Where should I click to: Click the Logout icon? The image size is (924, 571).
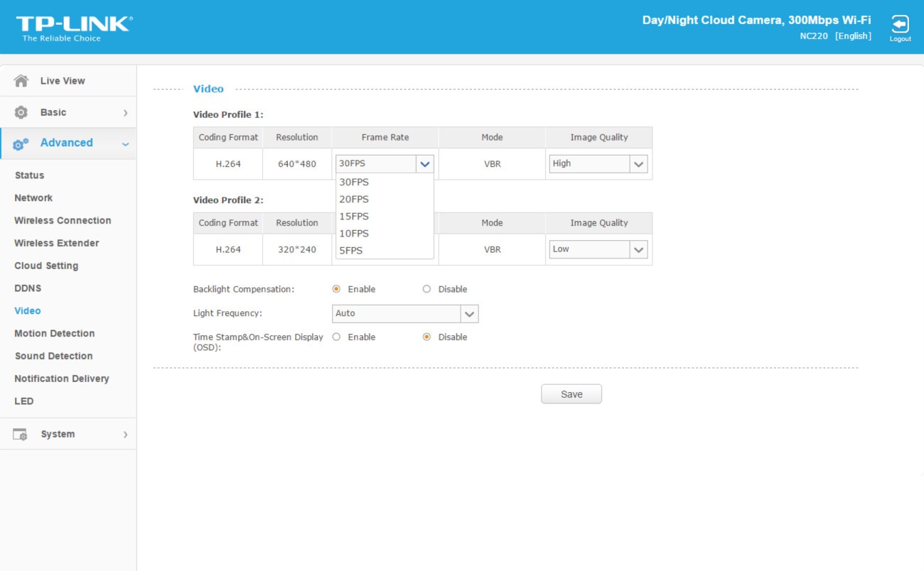tap(900, 25)
